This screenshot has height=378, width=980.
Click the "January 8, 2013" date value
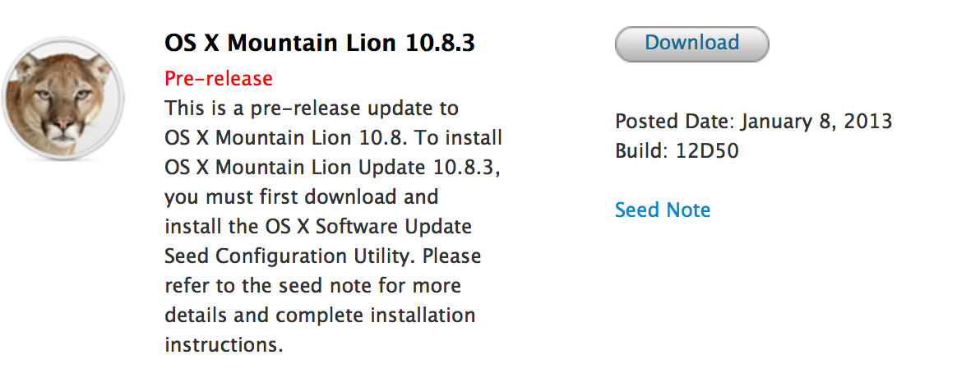[816, 121]
